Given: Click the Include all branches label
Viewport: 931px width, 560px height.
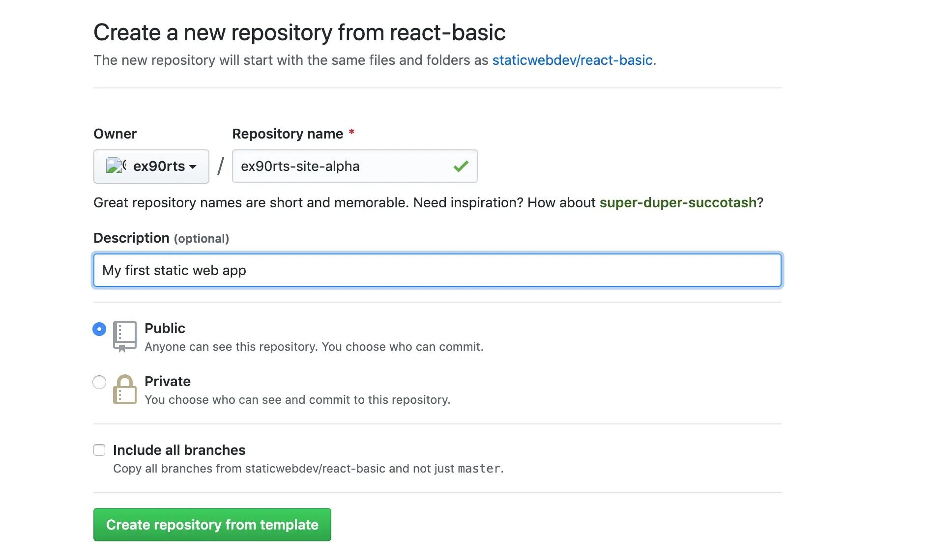Looking at the screenshot, I should pyautogui.click(x=179, y=450).
